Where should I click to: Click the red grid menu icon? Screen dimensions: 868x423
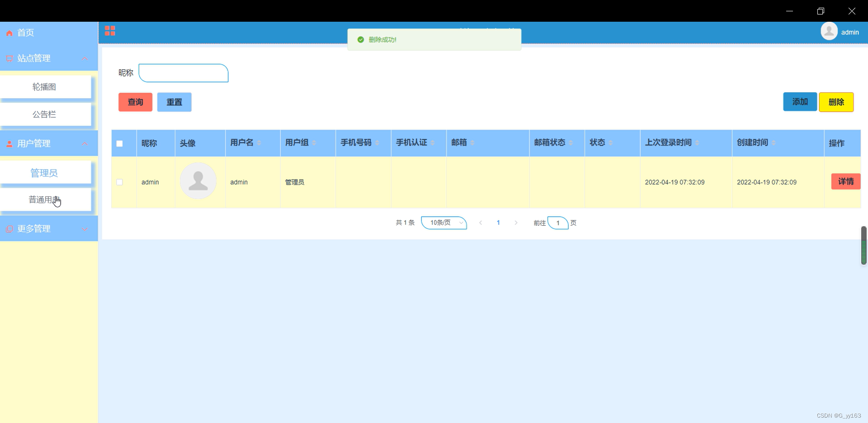tap(110, 31)
